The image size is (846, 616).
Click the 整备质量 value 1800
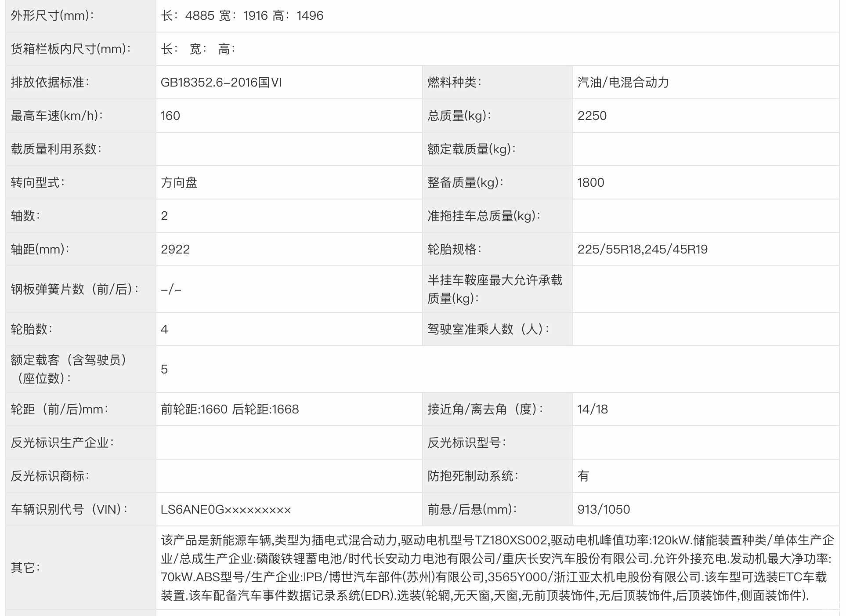(590, 183)
